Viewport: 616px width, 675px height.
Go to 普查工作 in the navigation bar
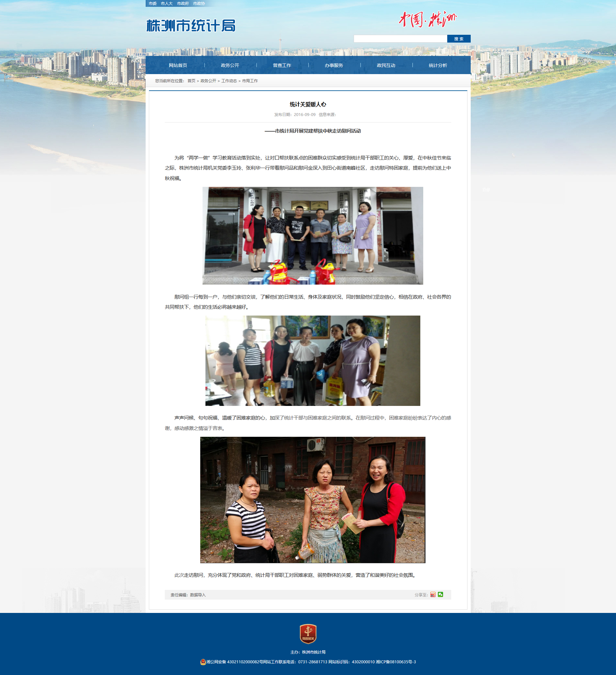282,65
